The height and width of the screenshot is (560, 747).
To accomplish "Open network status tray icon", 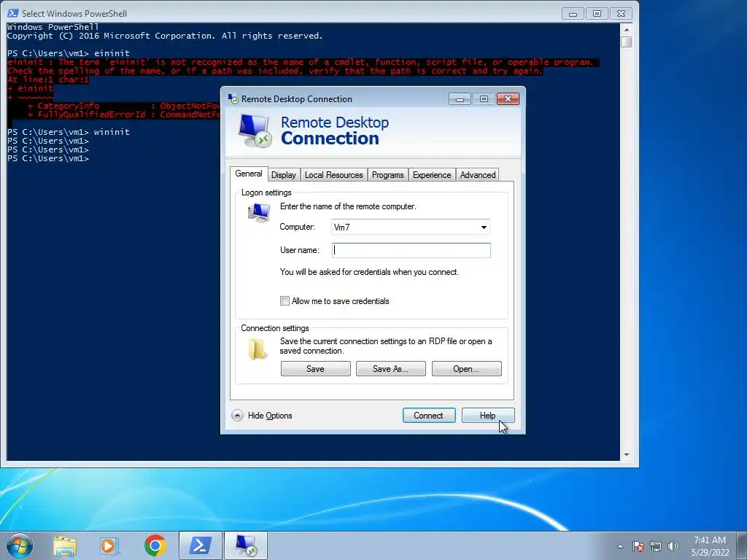I will [x=656, y=546].
